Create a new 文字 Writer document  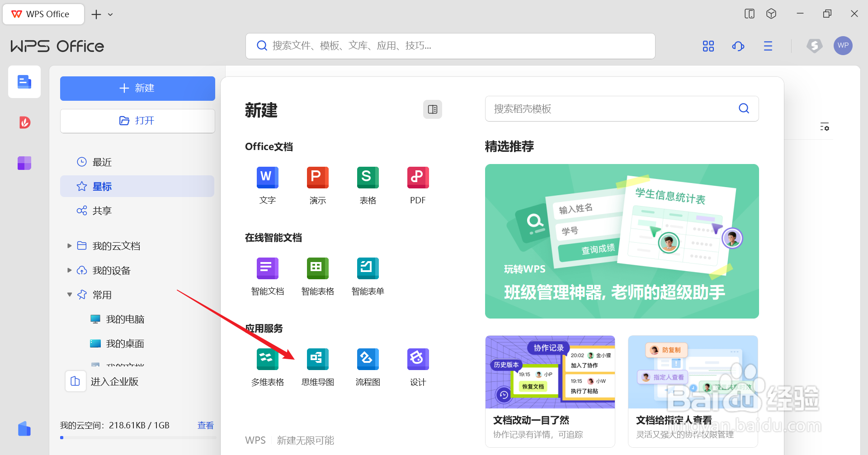pyautogui.click(x=268, y=185)
